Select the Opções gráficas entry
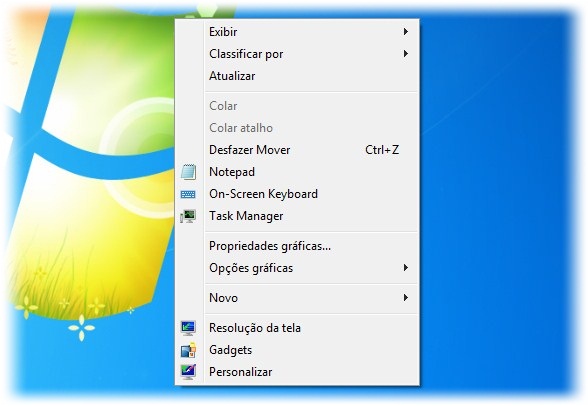The height and width of the screenshot is (406, 588). pos(297,268)
